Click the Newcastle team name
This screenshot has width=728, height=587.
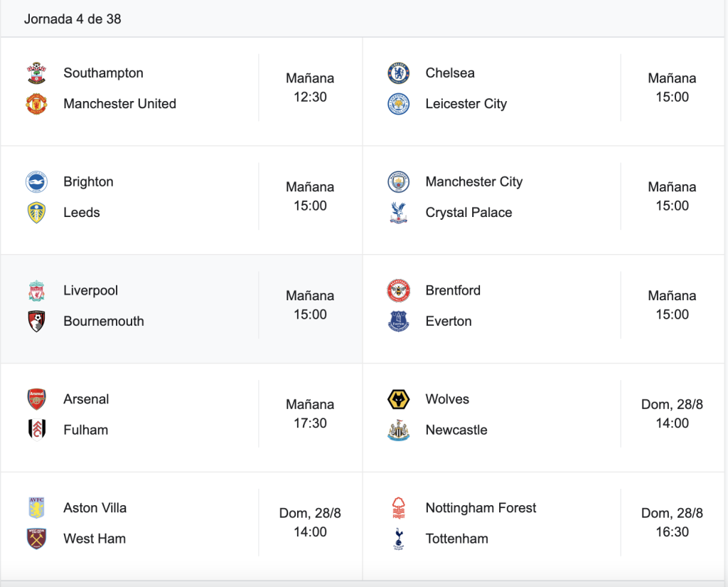tap(456, 430)
